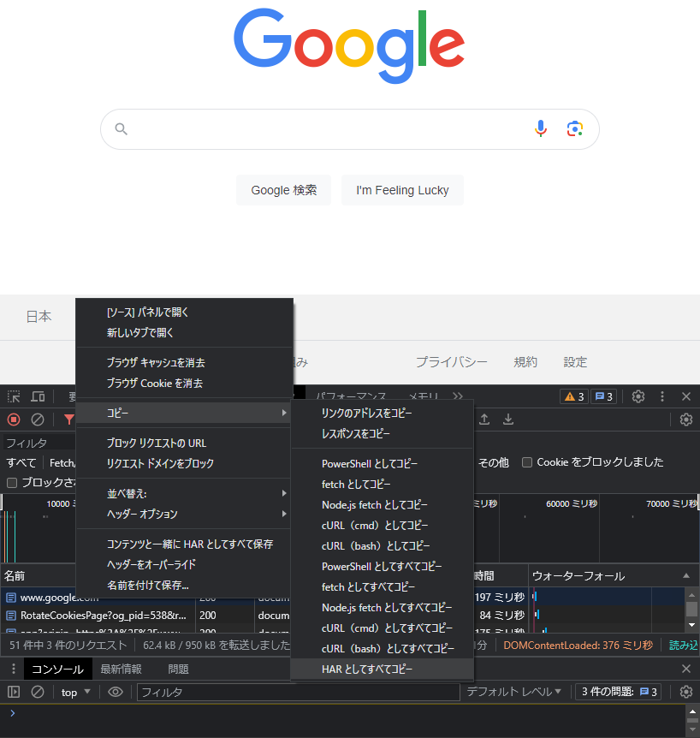Click the eye live expression icon
This screenshot has width=700, height=738.
tap(116, 692)
